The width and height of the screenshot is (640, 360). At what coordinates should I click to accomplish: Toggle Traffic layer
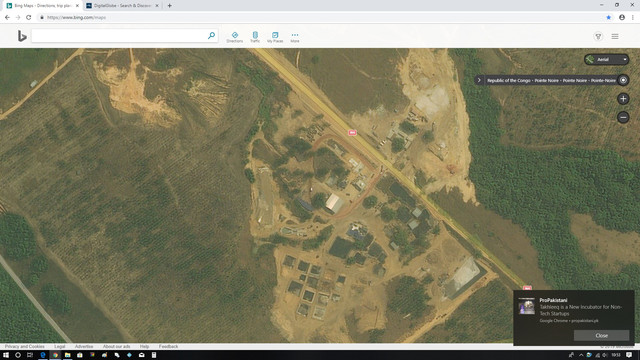[255, 37]
